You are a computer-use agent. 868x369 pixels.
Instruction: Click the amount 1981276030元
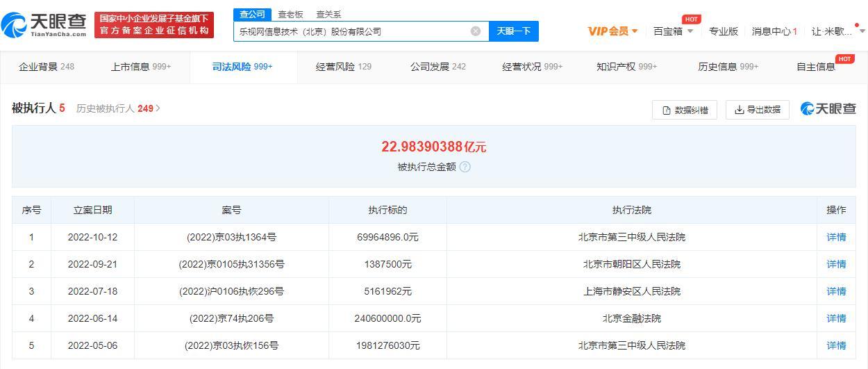pos(387,345)
